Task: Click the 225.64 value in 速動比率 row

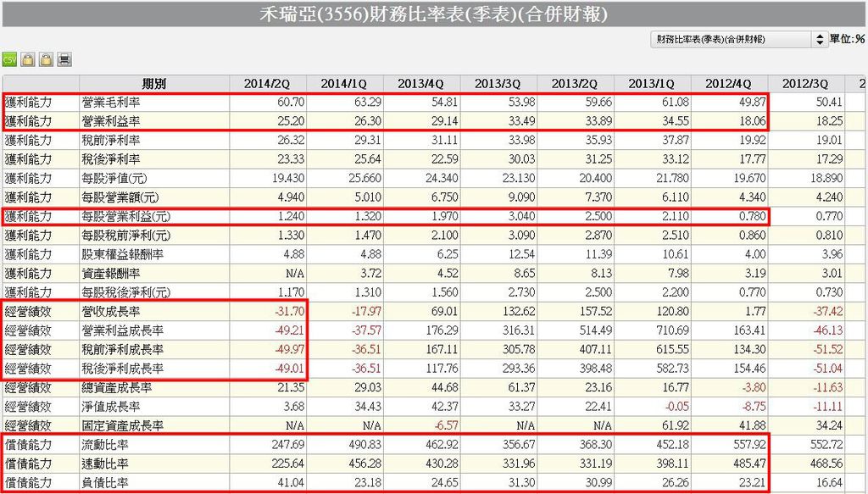Action: tap(288, 463)
